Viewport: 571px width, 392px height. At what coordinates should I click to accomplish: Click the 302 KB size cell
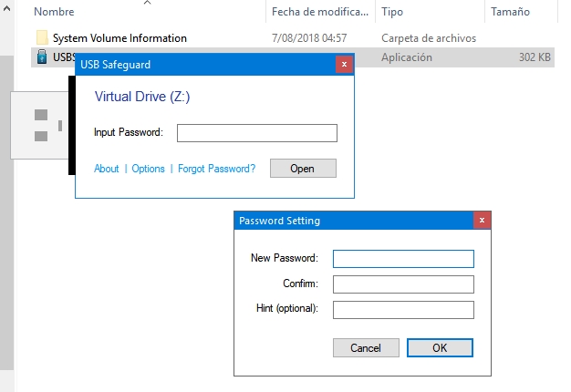coord(535,57)
